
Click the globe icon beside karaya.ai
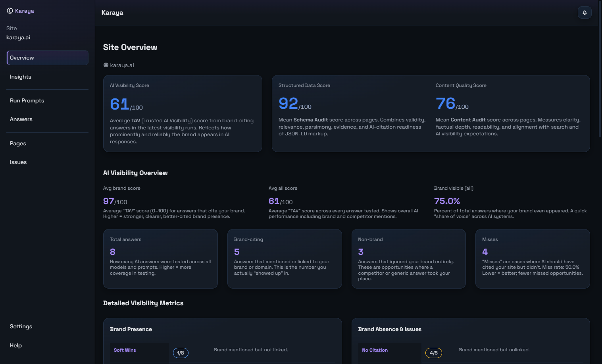(x=106, y=65)
